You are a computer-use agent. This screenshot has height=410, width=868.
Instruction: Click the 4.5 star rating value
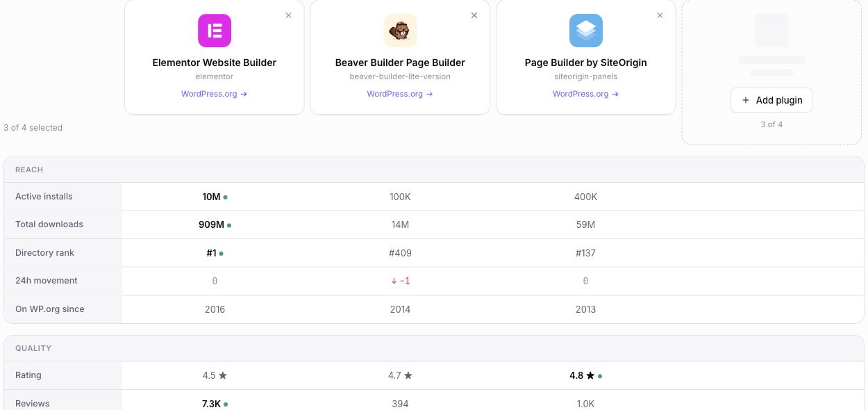coord(215,375)
